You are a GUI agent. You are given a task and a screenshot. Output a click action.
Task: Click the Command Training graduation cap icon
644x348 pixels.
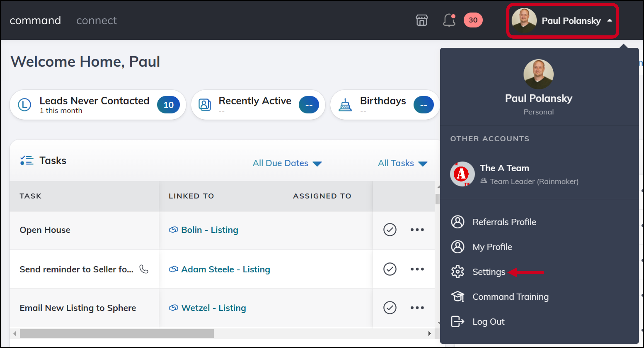pyautogui.click(x=458, y=296)
